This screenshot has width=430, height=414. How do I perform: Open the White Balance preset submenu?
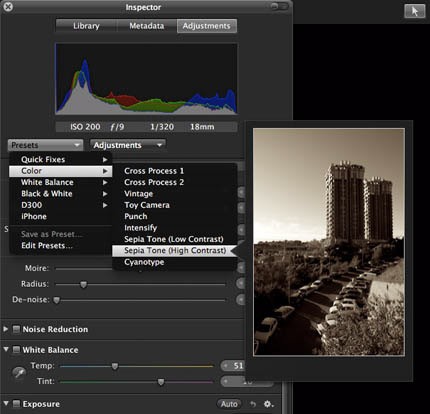click(x=61, y=182)
